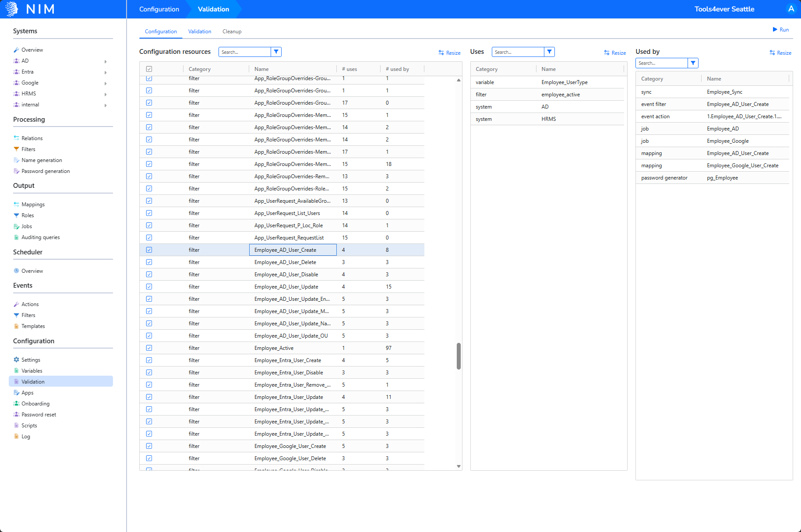Open Password generation in the sidebar
This screenshot has width=801, height=532.
pos(46,171)
